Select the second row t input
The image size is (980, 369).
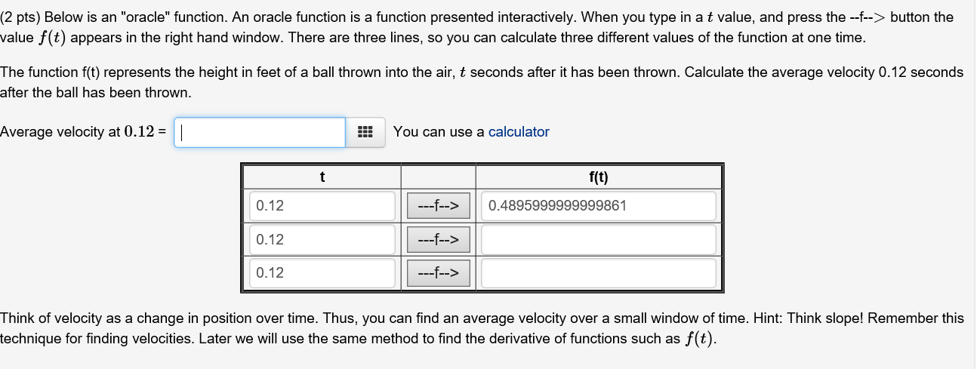point(322,239)
